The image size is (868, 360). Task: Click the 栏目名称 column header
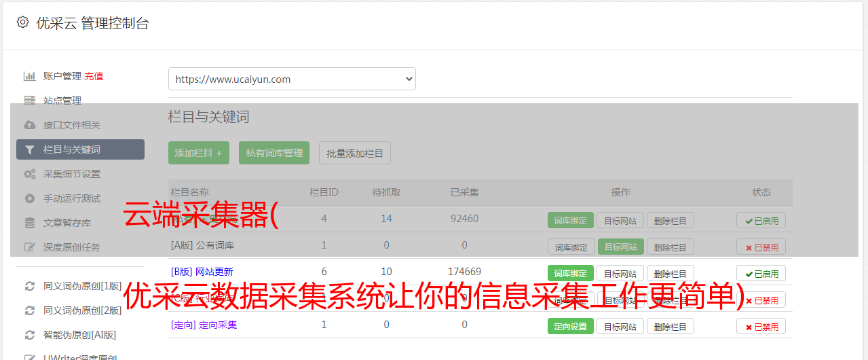click(x=190, y=192)
